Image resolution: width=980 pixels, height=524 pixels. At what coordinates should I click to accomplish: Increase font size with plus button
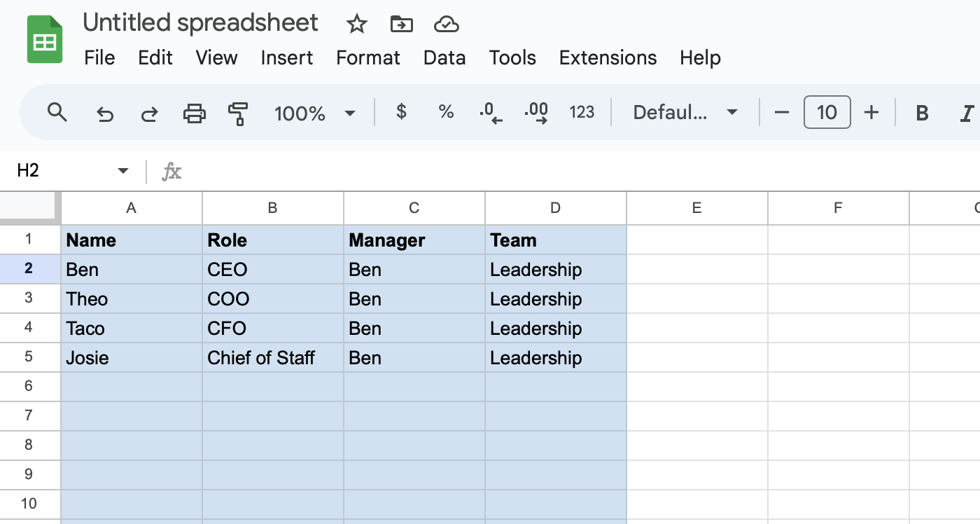871,112
